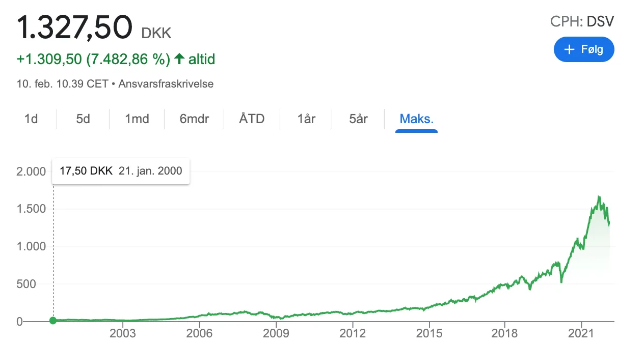
Task: Select the 1md range tab
Action: tap(137, 119)
